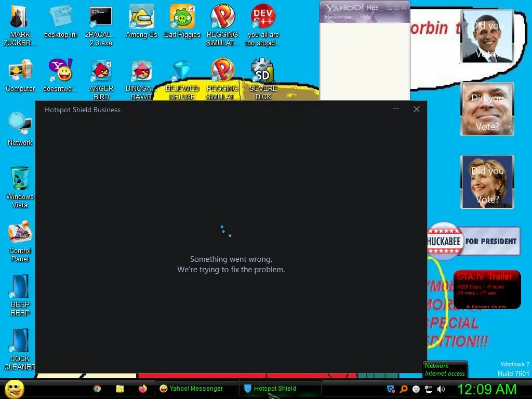Screen dimensions: 532x399
Task: Click the 12:09 AM clock
Action: tap(486, 389)
